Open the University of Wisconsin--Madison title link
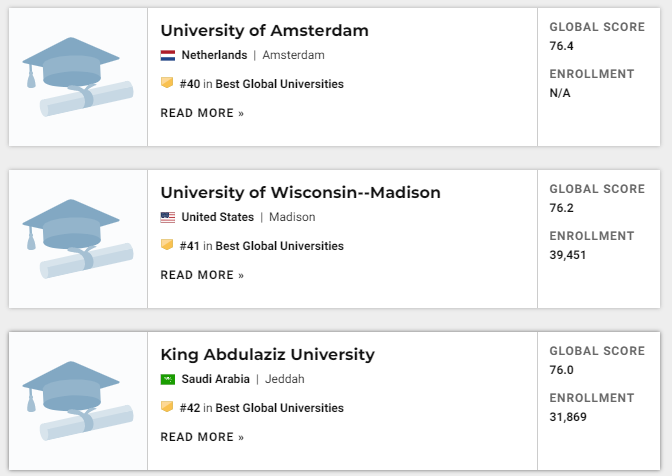 [300, 192]
